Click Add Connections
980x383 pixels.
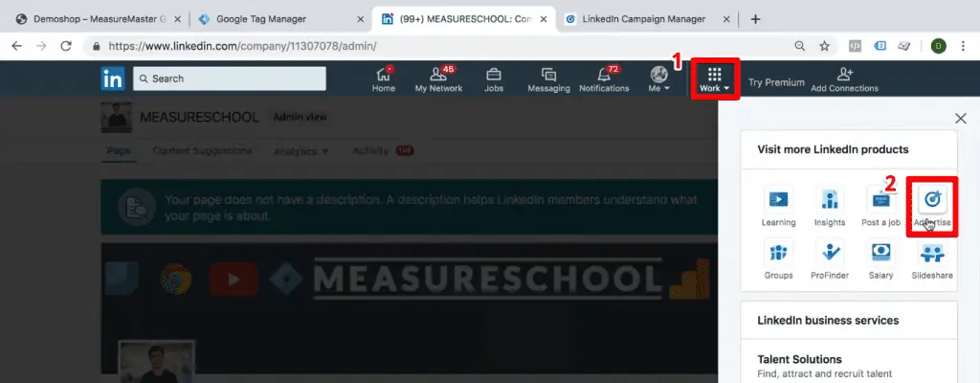point(844,80)
